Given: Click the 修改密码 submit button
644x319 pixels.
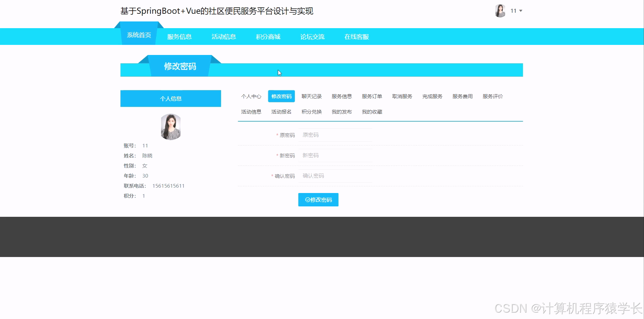Looking at the screenshot, I should click(318, 199).
